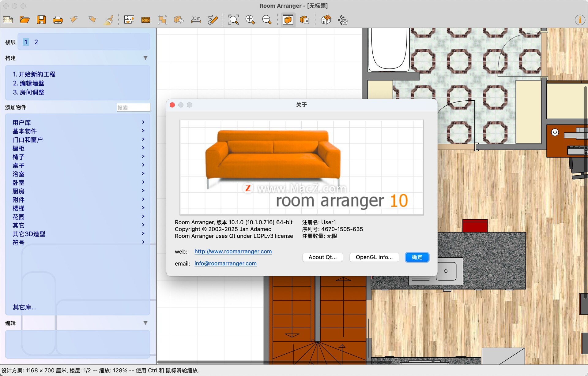The height and width of the screenshot is (376, 588).
Task: Open the room floor plan tool
Action: pyautogui.click(x=129, y=20)
